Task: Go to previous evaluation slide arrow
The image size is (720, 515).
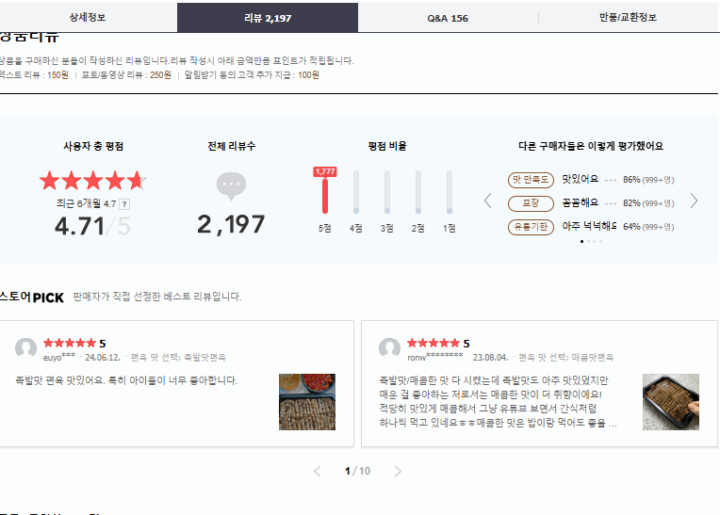Action: click(488, 201)
